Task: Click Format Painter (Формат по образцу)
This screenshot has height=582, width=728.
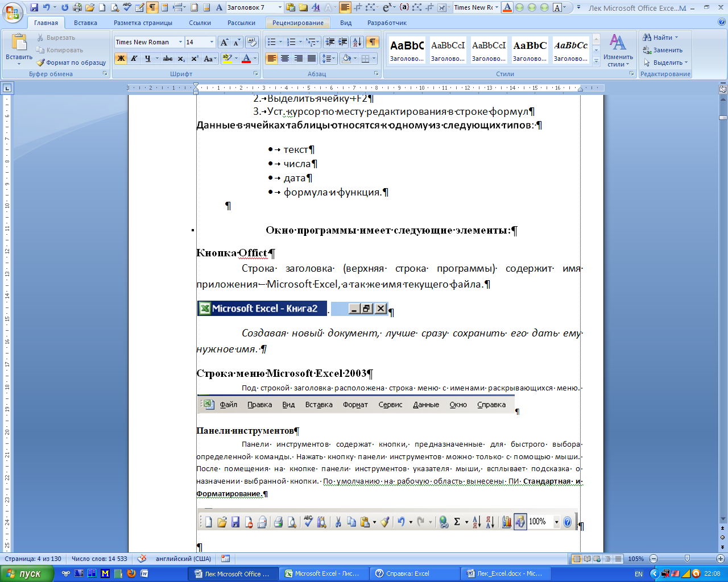Action: point(72,63)
